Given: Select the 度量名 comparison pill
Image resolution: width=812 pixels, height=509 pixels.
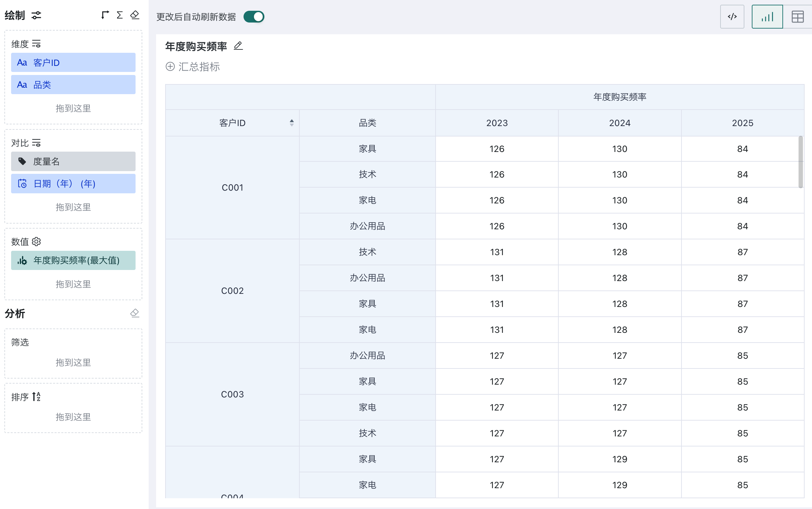Looking at the screenshot, I should tap(73, 161).
